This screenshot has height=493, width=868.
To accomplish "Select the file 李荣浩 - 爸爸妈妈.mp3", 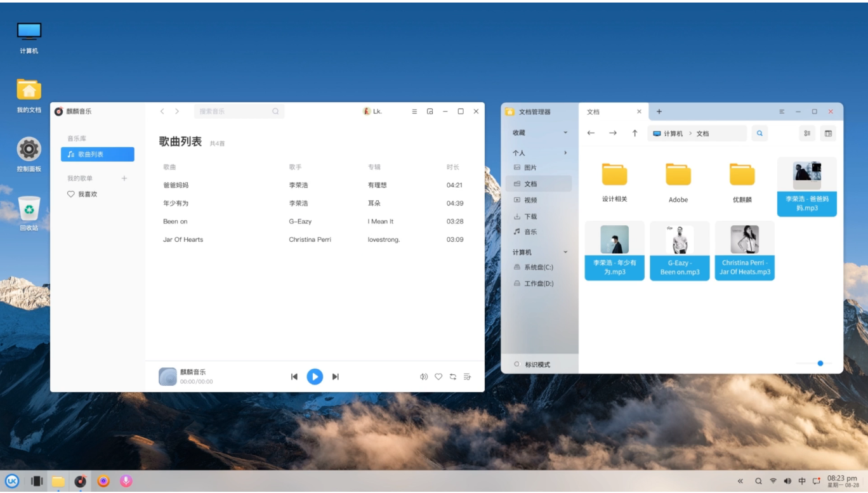I will click(807, 187).
